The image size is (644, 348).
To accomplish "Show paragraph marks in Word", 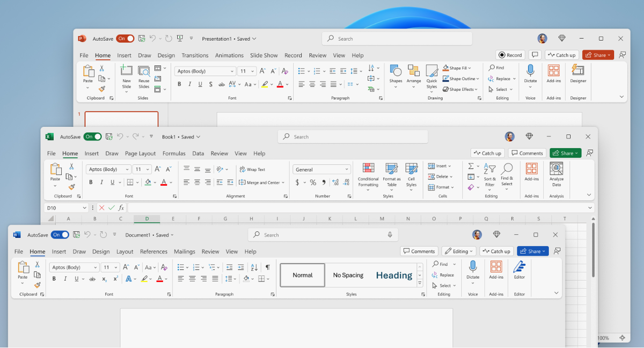I will (x=267, y=267).
